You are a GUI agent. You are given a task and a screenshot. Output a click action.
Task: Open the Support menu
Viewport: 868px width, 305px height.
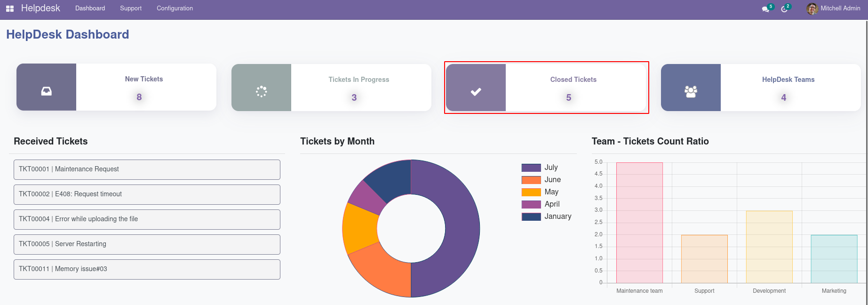(x=131, y=8)
